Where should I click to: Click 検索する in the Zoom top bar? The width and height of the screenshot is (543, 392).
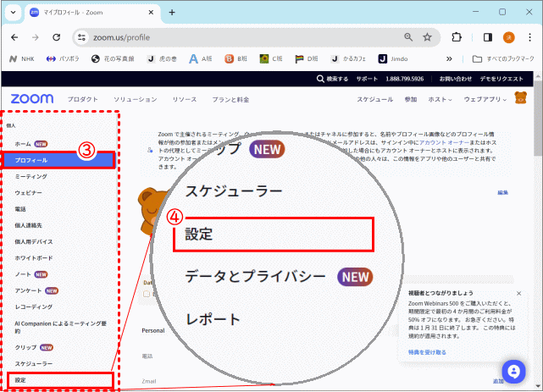point(332,79)
